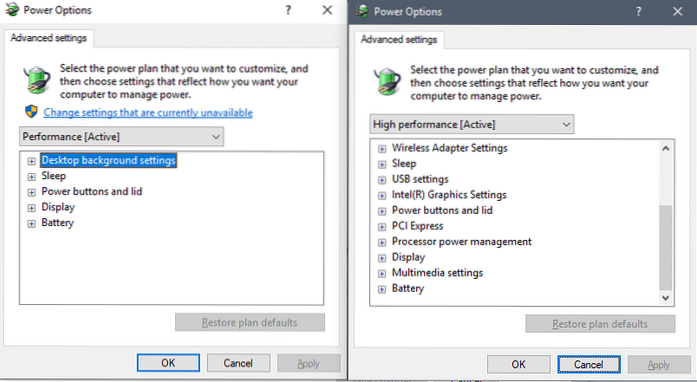Select the USB settings label
697x382 pixels.
tap(420, 179)
